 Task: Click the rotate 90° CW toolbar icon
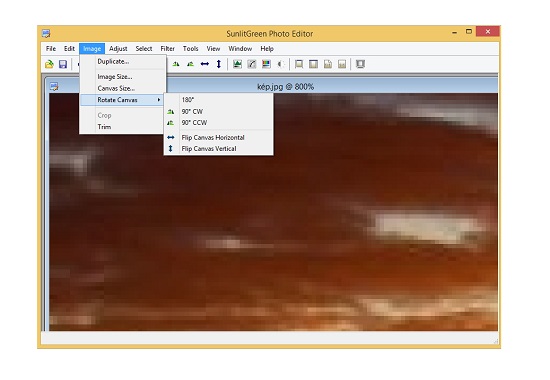pos(176,64)
